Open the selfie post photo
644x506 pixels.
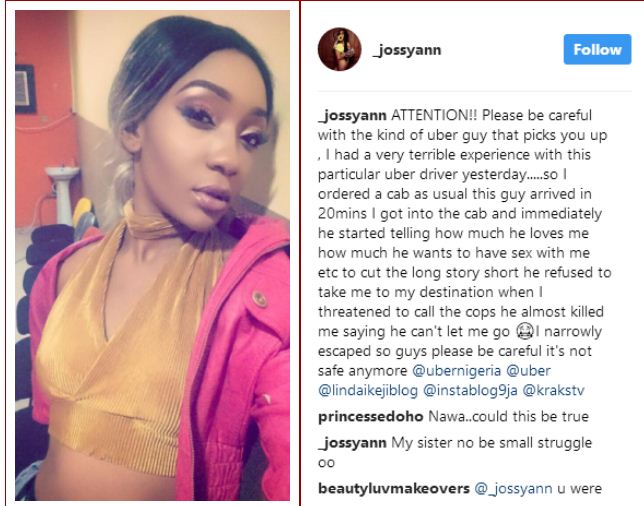152,255
